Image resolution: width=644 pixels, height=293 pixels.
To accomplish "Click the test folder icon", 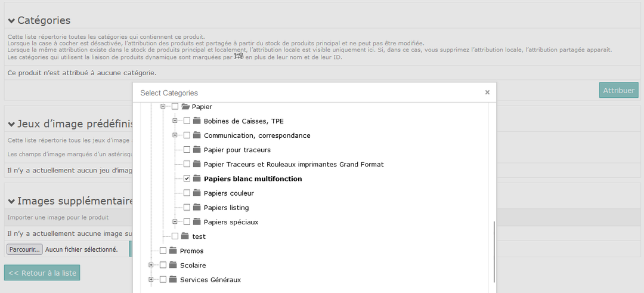I will point(185,236).
